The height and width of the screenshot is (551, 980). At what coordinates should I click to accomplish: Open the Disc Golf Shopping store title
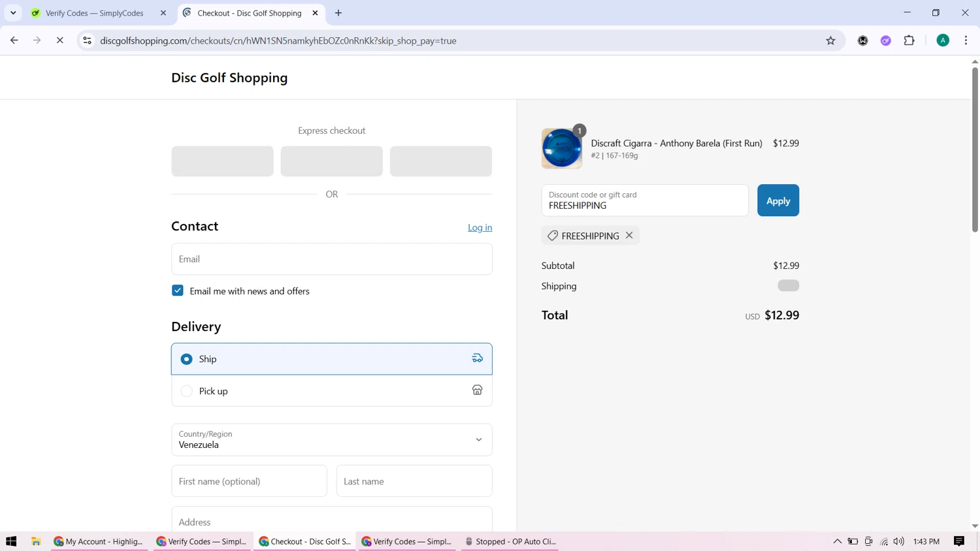229,78
